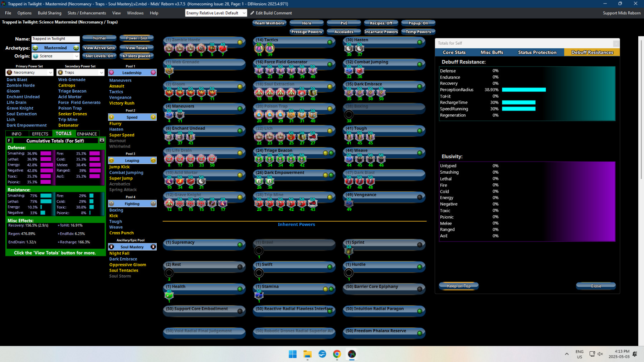Click the volume muted tray icon
644x362 pixels.
coord(600,354)
